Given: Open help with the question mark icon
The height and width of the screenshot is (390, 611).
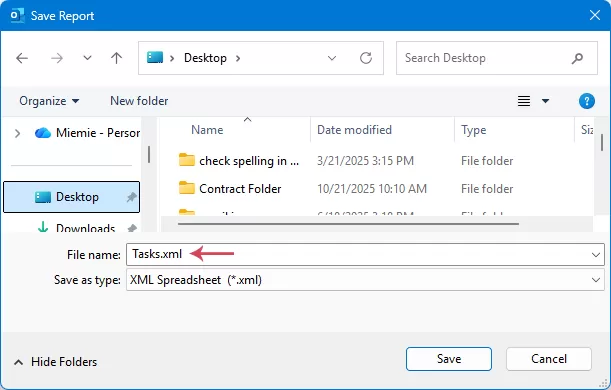Looking at the screenshot, I should [586, 101].
